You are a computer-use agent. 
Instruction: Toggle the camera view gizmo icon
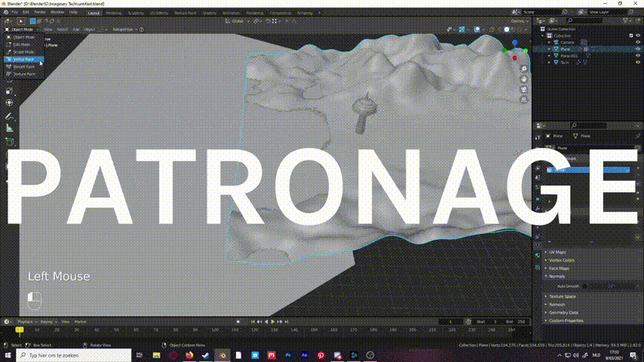coord(523,89)
